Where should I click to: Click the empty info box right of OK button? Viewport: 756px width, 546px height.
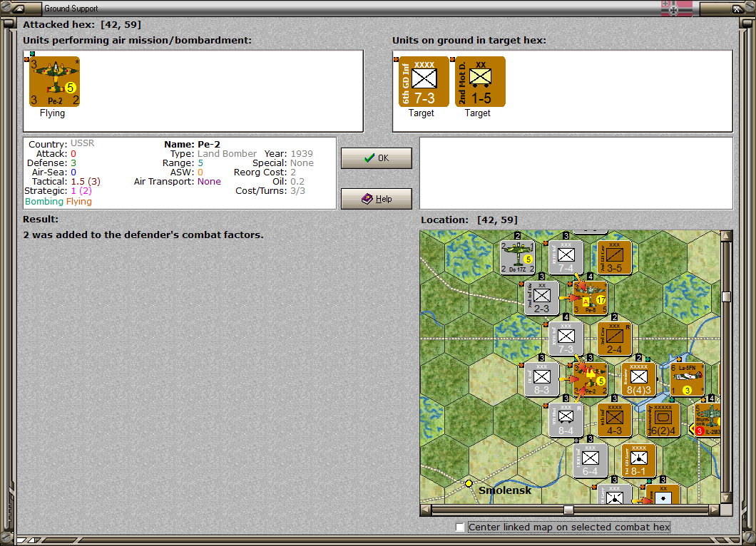click(576, 173)
